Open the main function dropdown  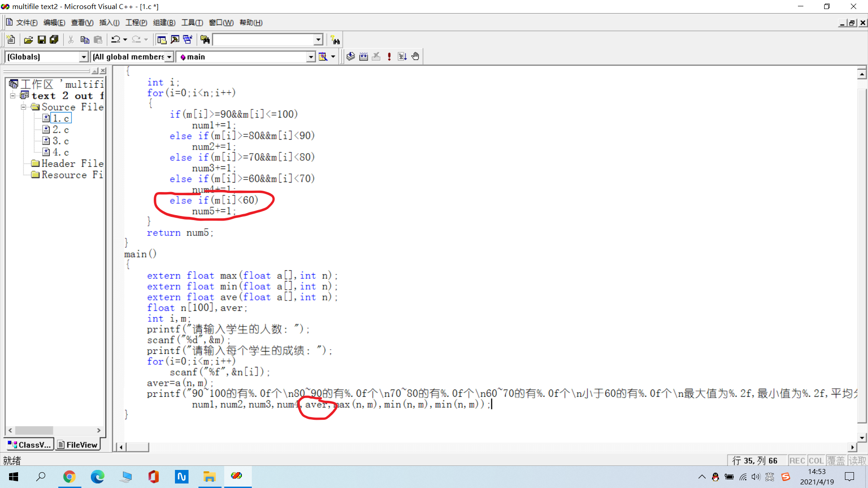click(x=311, y=57)
